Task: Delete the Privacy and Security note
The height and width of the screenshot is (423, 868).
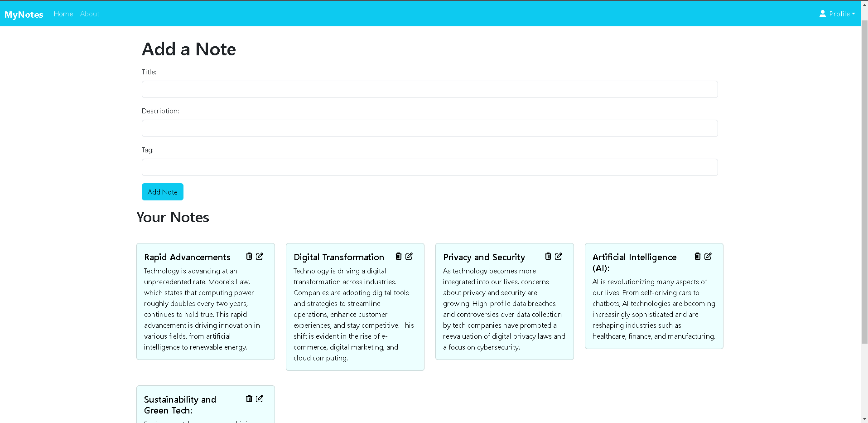Action: [548, 256]
